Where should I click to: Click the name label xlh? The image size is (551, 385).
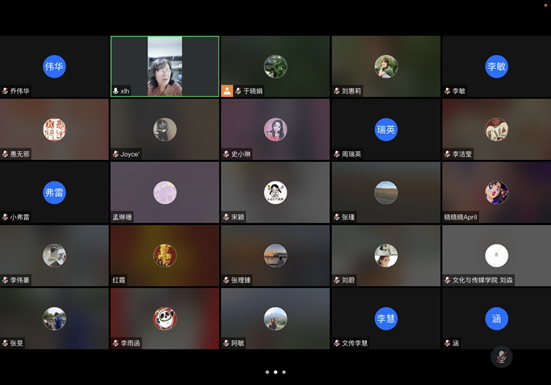pos(125,91)
